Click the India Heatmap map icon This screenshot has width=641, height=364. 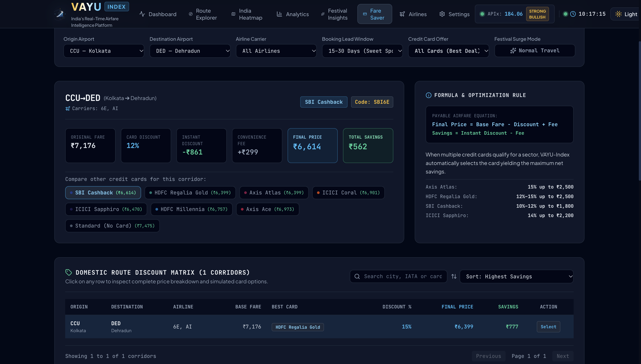click(x=233, y=14)
